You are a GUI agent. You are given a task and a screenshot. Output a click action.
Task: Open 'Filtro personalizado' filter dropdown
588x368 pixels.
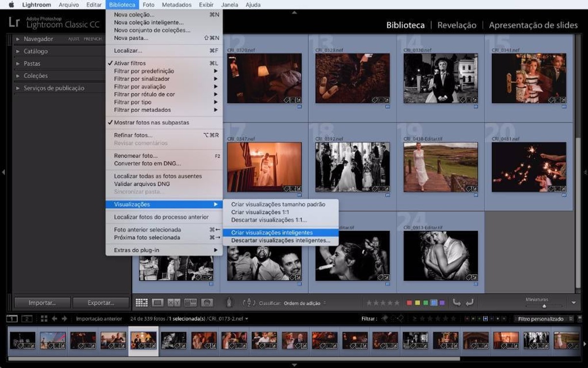coord(544,319)
